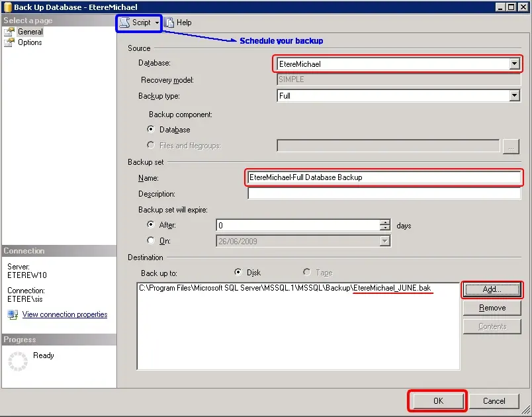
Task: Increase expire days with spinner up arrow
Action: pyautogui.click(x=385, y=222)
